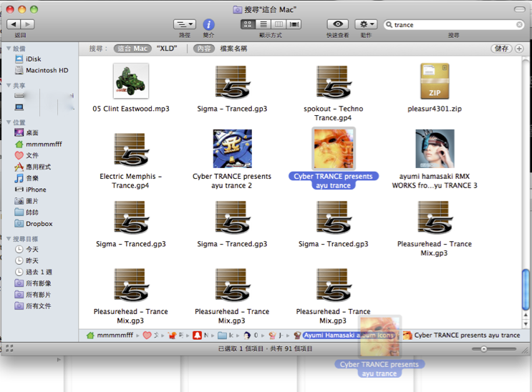Open the gear action dropdown menu
This screenshot has height=392, width=532.
[367, 24]
